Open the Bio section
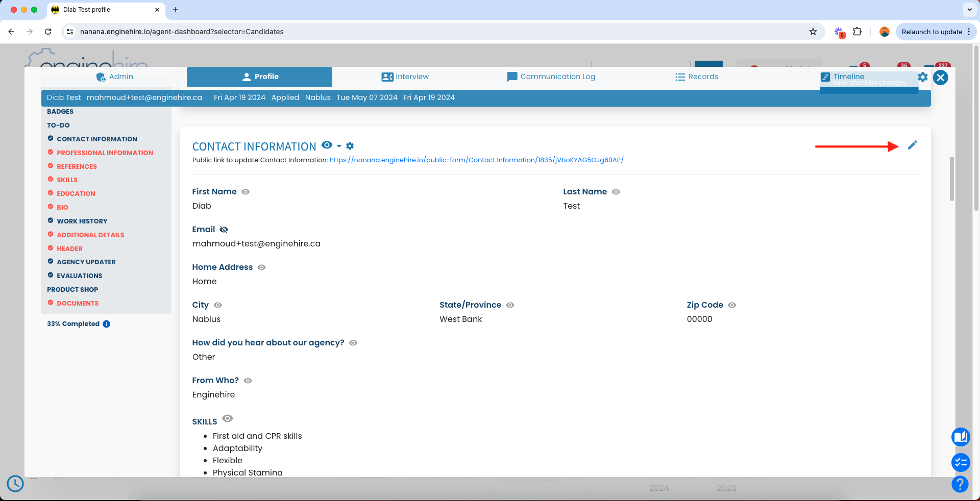Image resolution: width=980 pixels, height=501 pixels. click(x=62, y=207)
